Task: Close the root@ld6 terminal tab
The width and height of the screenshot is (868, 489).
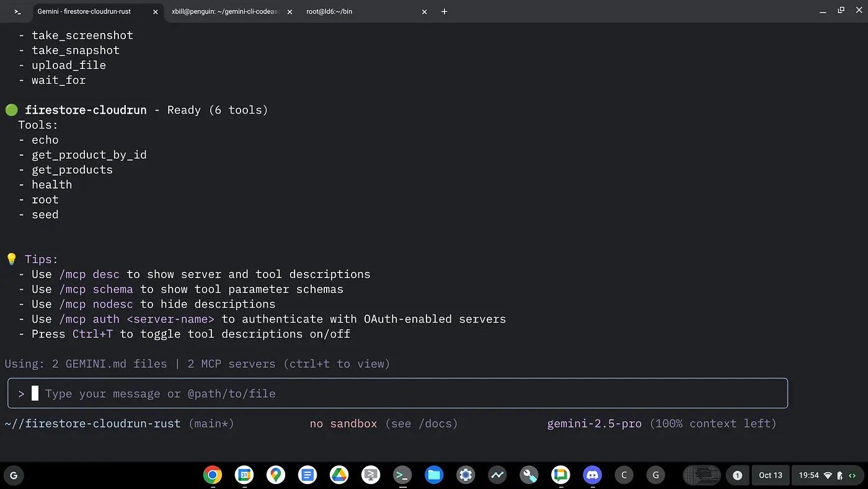Action: click(424, 12)
